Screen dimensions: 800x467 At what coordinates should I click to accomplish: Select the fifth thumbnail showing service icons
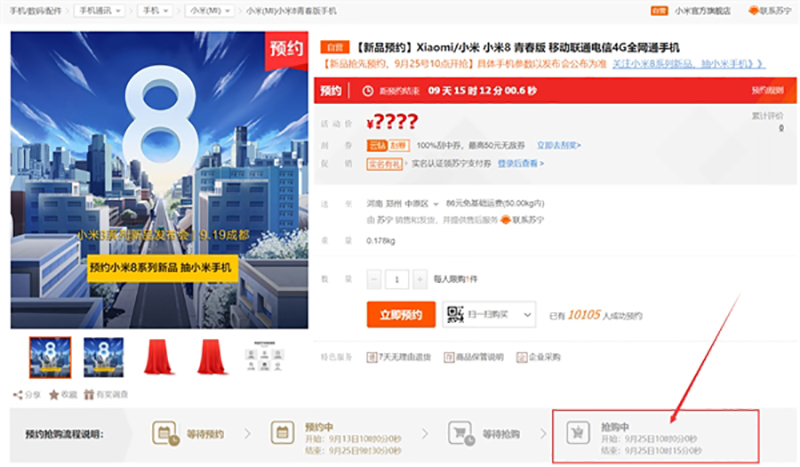pyautogui.click(x=264, y=357)
